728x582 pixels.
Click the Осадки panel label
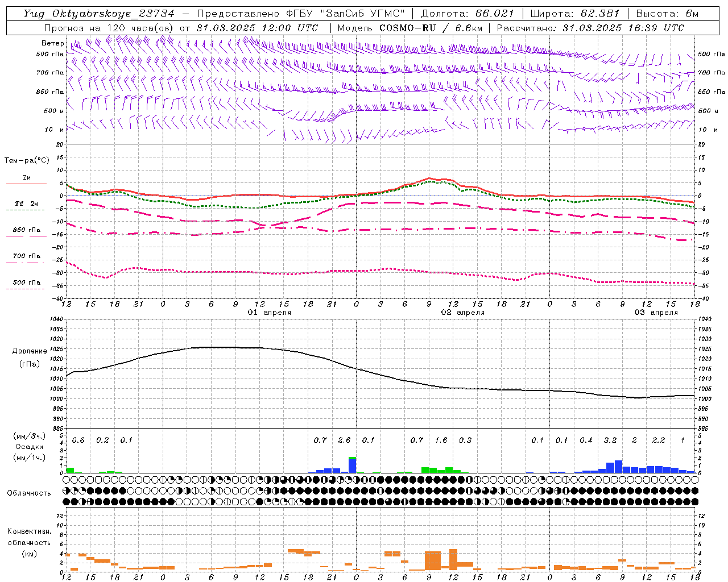click(30, 447)
